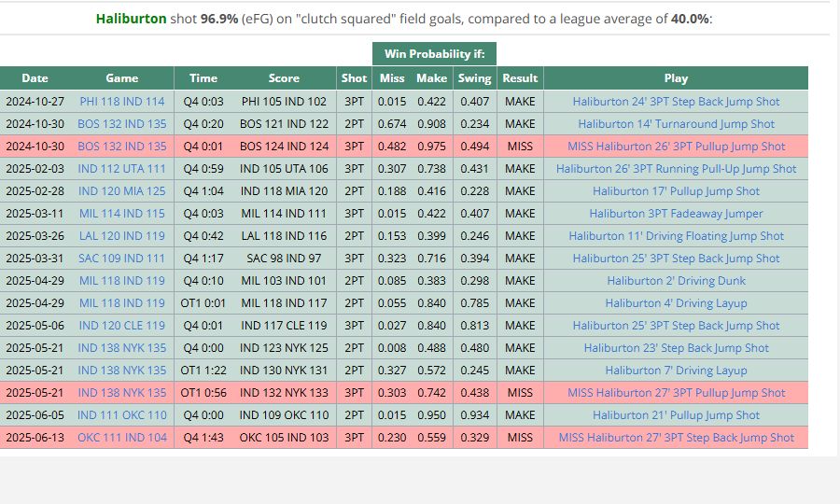Click time cell Q4 1:43
Image resolution: width=840 pixels, height=504 pixels.
point(203,438)
